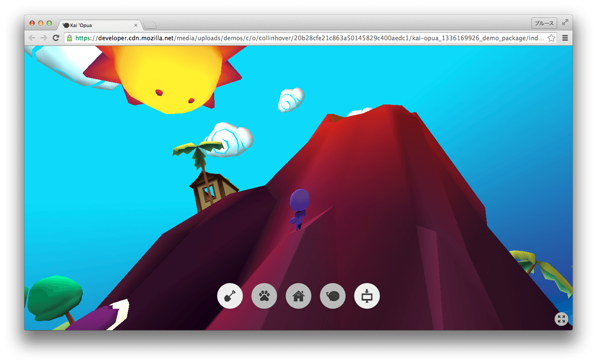Click the whale icon button
597x364 pixels.
(x=333, y=296)
